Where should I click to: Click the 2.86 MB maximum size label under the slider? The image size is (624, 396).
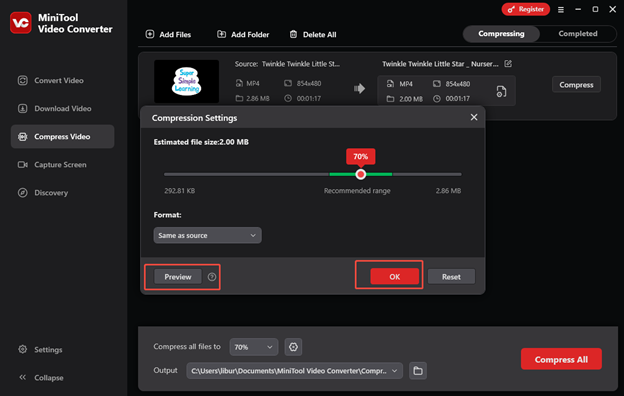[448, 191]
